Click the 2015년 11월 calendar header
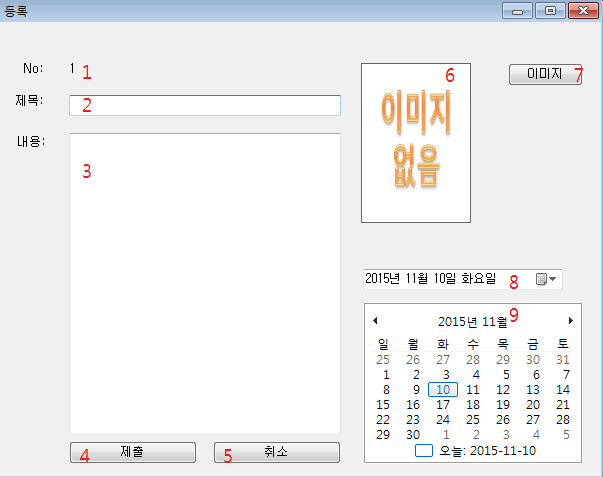Screen dimensions: 603x477 tap(473, 322)
